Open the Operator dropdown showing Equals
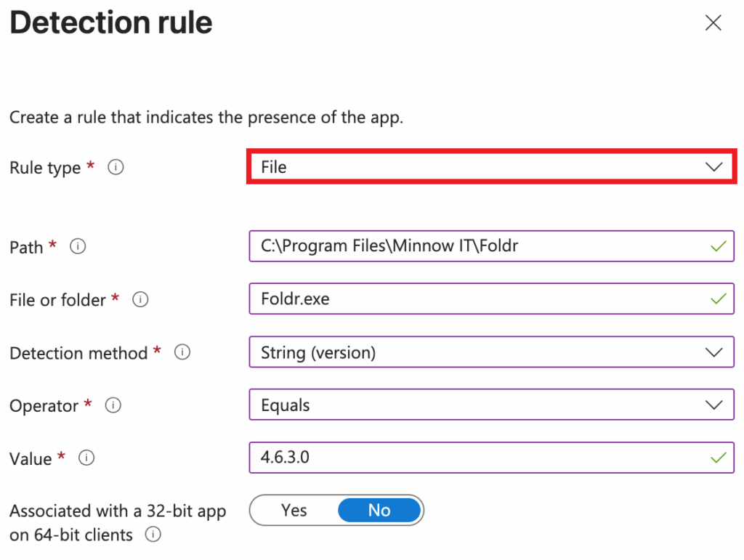Image resolution: width=744 pixels, height=560 pixels. point(491,405)
